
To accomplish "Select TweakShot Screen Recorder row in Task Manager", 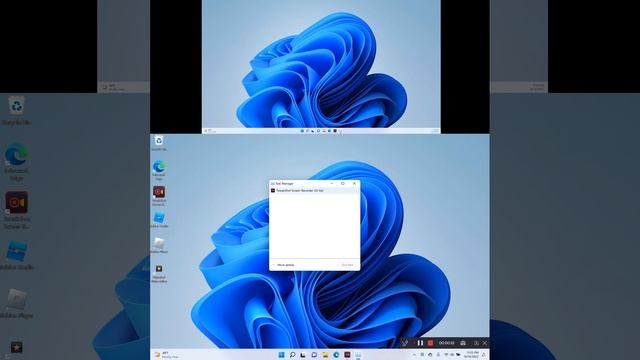I will tap(314, 191).
